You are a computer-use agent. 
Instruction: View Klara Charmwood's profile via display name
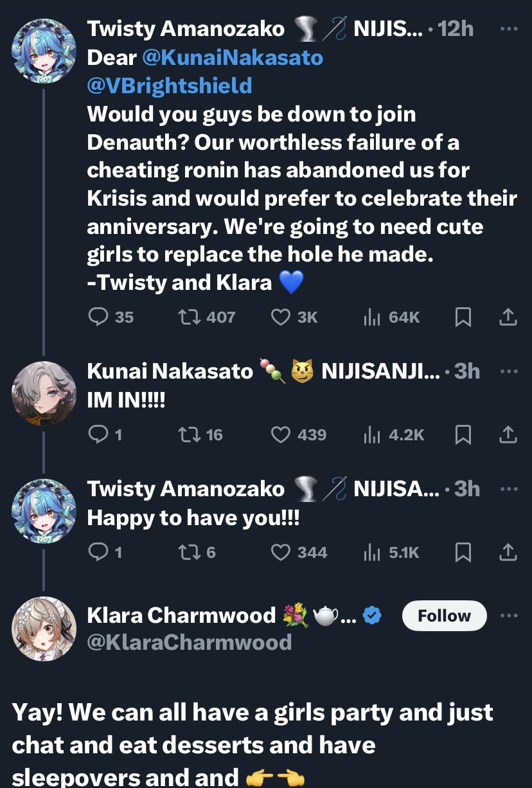pos(181,616)
